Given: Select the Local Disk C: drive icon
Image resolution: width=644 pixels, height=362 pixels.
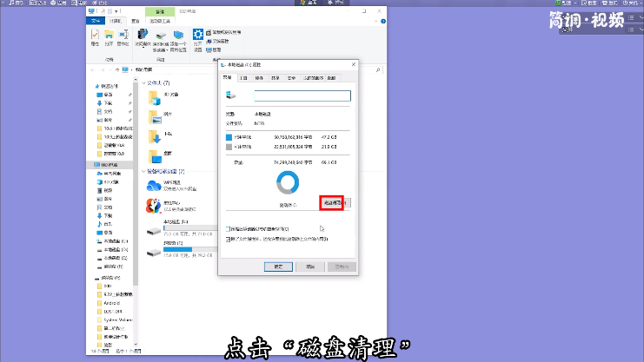Looking at the screenshot, I should 154,231.
